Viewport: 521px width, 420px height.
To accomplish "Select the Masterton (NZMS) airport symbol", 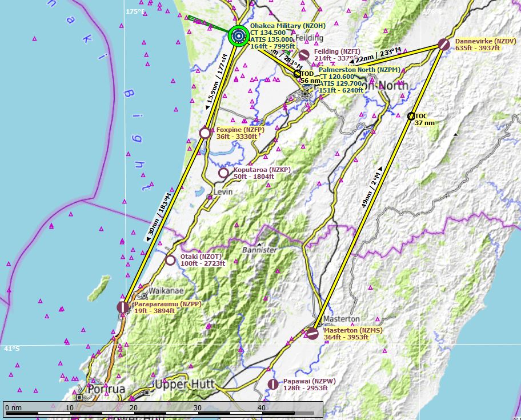I will click(x=312, y=333).
